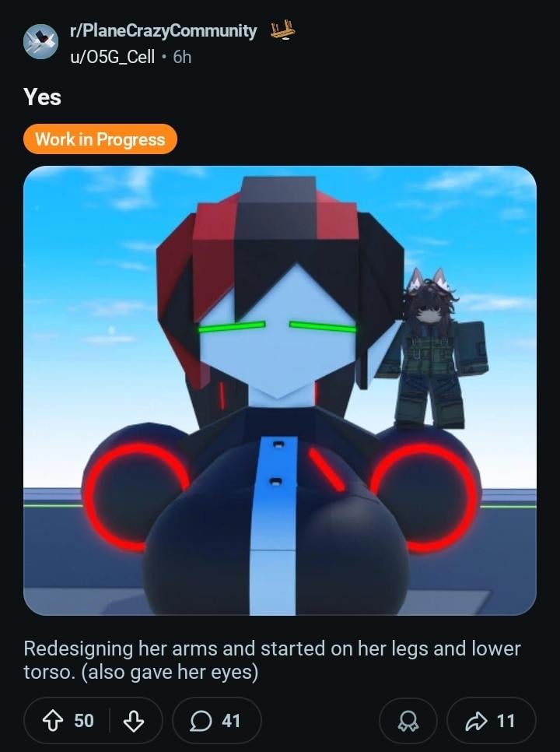Give an award using the award icon
Screen dimensions: 560x752
(408, 720)
